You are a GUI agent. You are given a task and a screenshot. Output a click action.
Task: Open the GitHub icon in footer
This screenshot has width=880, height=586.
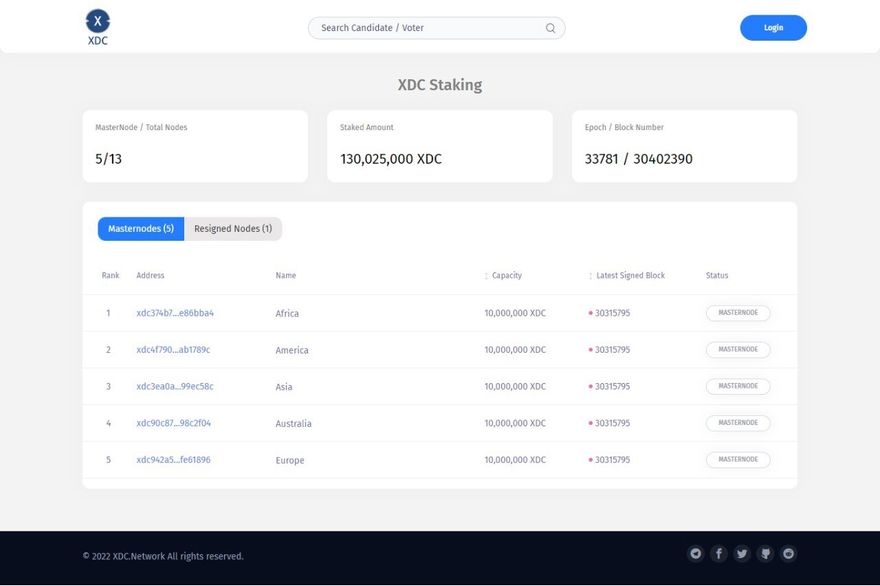tap(765, 554)
